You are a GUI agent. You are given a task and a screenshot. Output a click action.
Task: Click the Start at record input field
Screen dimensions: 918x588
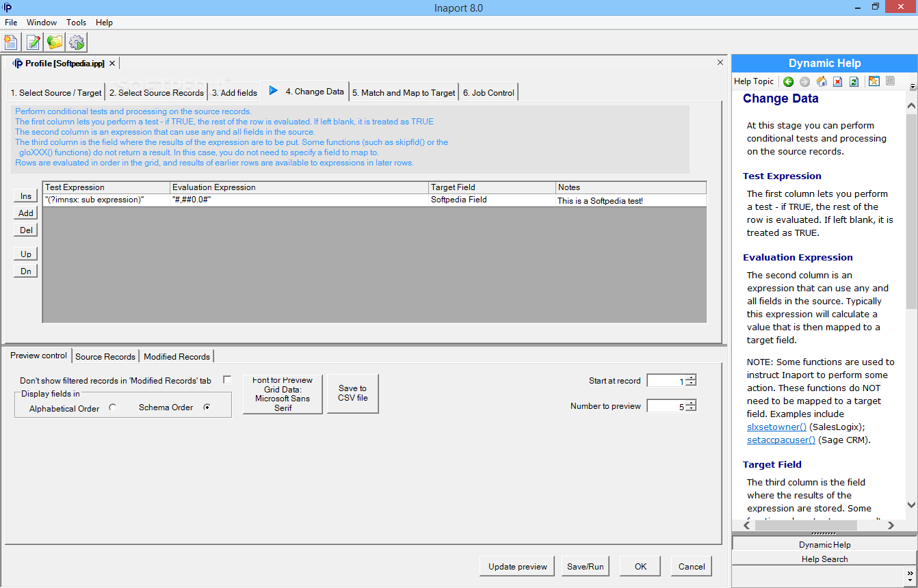point(666,381)
